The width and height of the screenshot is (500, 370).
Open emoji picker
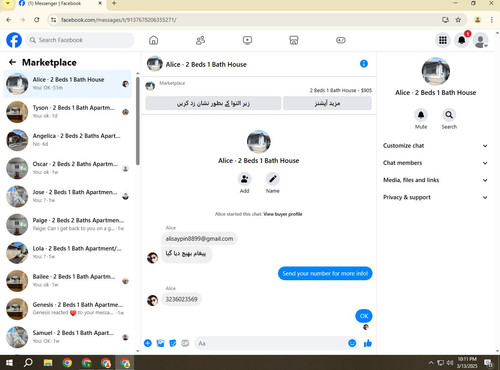click(x=352, y=343)
